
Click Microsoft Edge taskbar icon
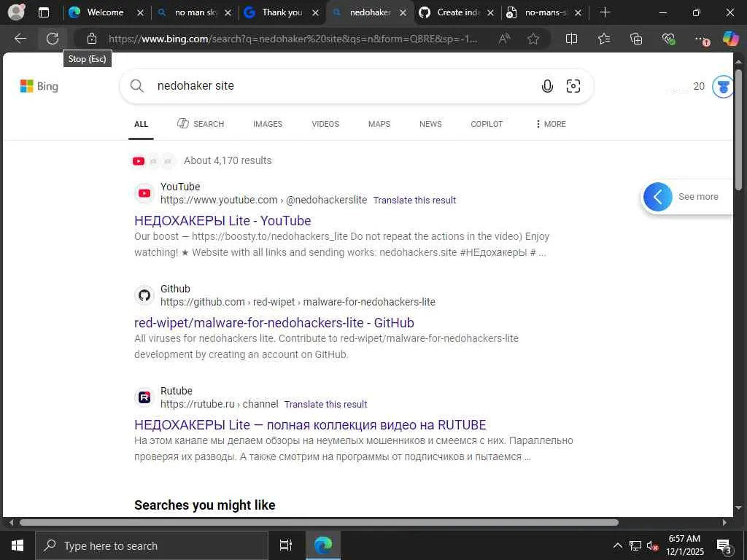tap(323, 545)
